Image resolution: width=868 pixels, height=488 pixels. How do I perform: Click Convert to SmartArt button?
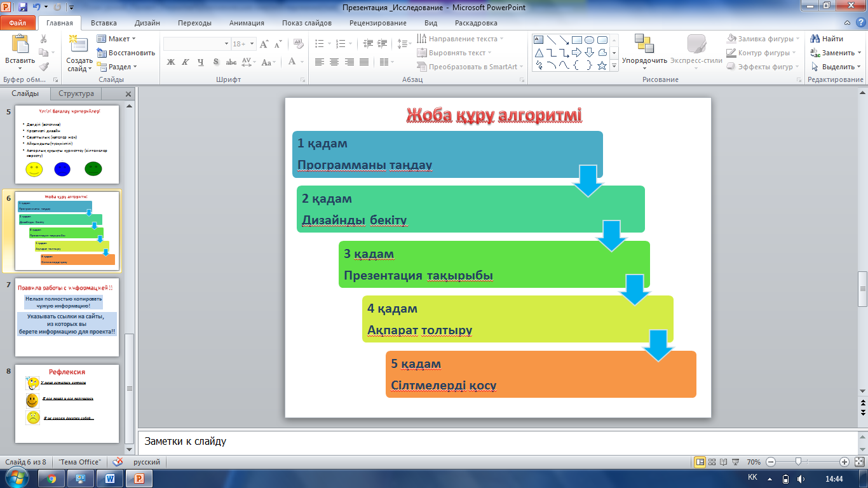pos(470,67)
